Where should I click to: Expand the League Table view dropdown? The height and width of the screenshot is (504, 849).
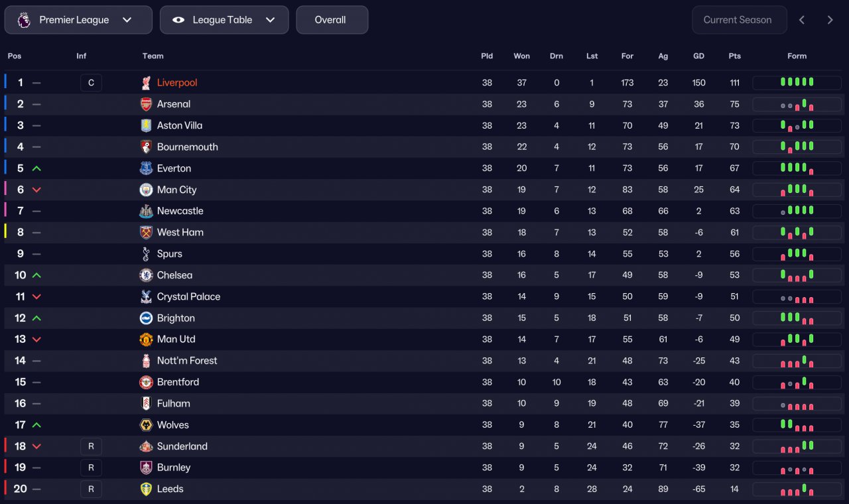pos(224,20)
